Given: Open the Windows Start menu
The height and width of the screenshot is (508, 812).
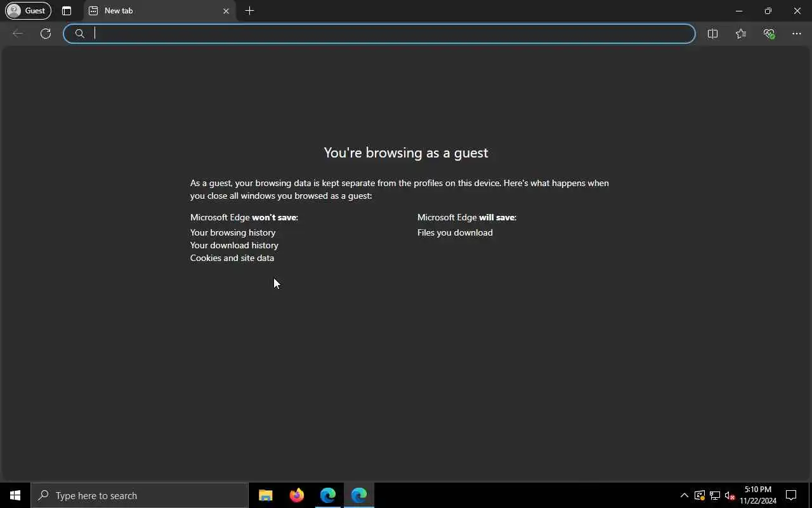Looking at the screenshot, I should (15, 495).
